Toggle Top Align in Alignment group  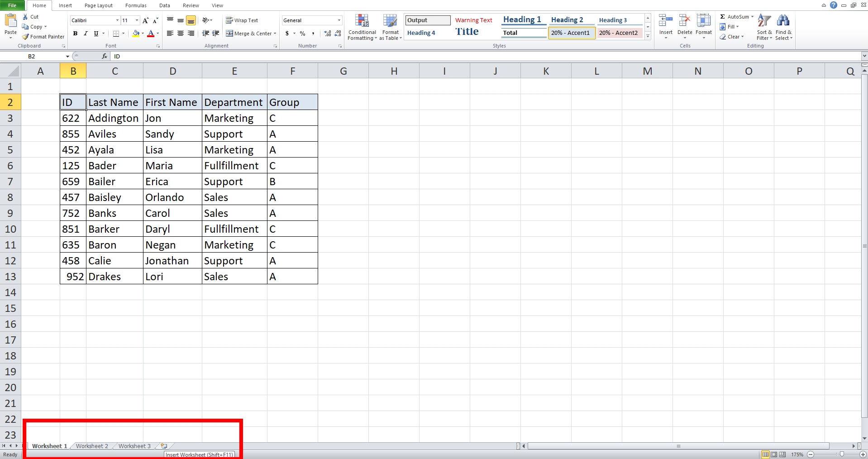coord(170,20)
